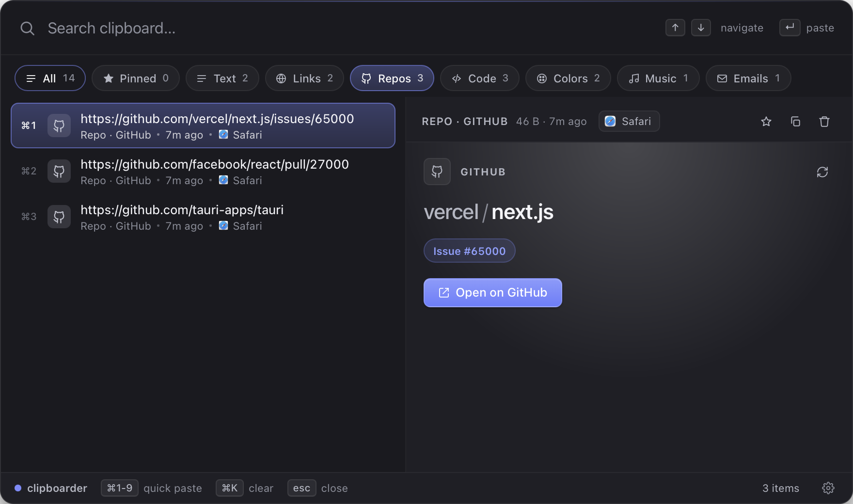The image size is (853, 504).
Task: Click the Safari icon on the next.js row
Action: [x=223, y=134]
